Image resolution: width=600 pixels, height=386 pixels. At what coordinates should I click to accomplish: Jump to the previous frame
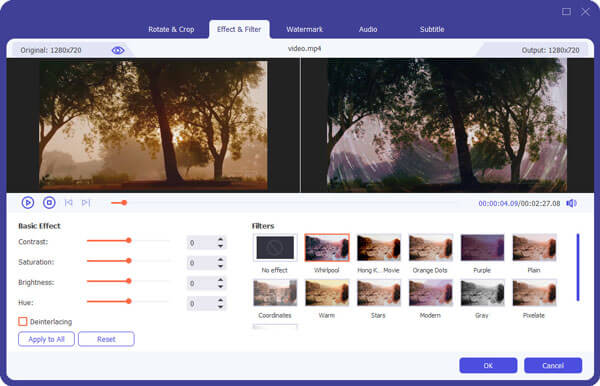tap(69, 203)
